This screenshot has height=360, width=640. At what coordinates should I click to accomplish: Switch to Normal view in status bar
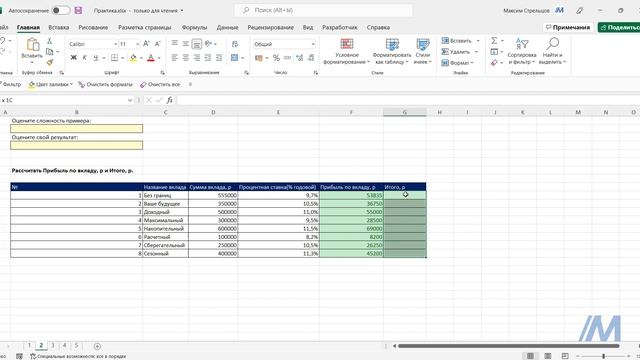[530, 356]
